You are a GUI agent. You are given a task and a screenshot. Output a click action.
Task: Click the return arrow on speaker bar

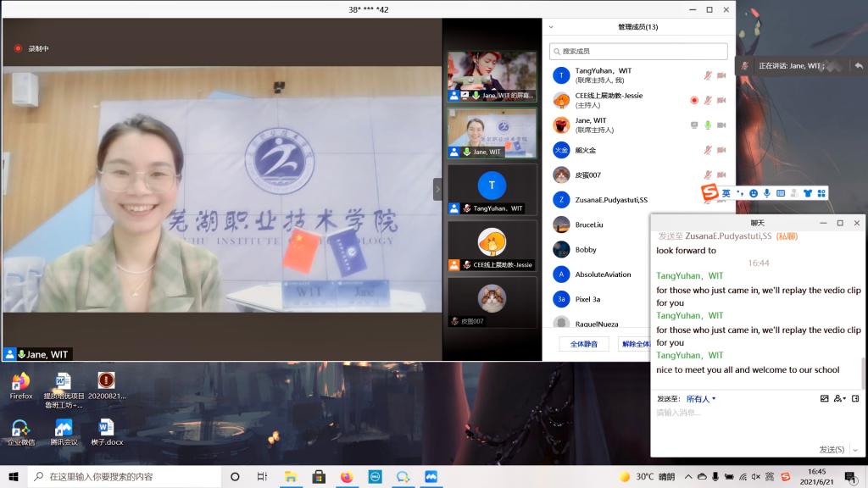pyautogui.click(x=858, y=65)
